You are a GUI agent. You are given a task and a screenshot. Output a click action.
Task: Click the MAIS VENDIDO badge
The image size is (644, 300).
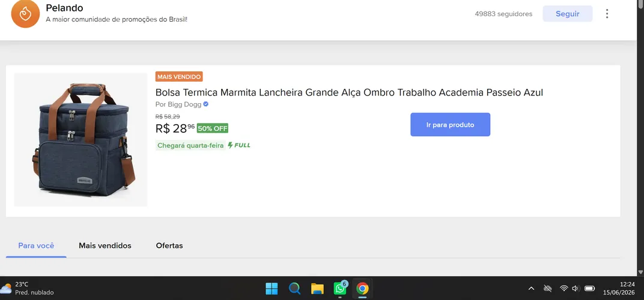point(179,77)
